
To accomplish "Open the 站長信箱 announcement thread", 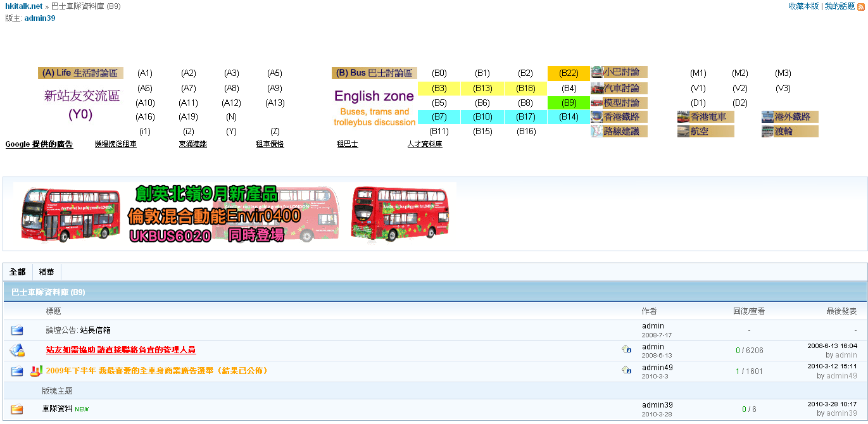I will (x=96, y=330).
